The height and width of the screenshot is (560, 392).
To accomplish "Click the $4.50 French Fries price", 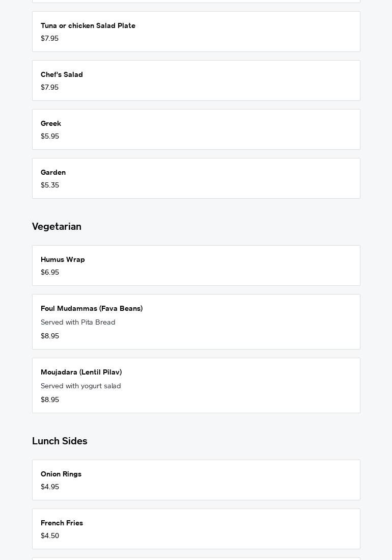I will [x=50, y=536].
